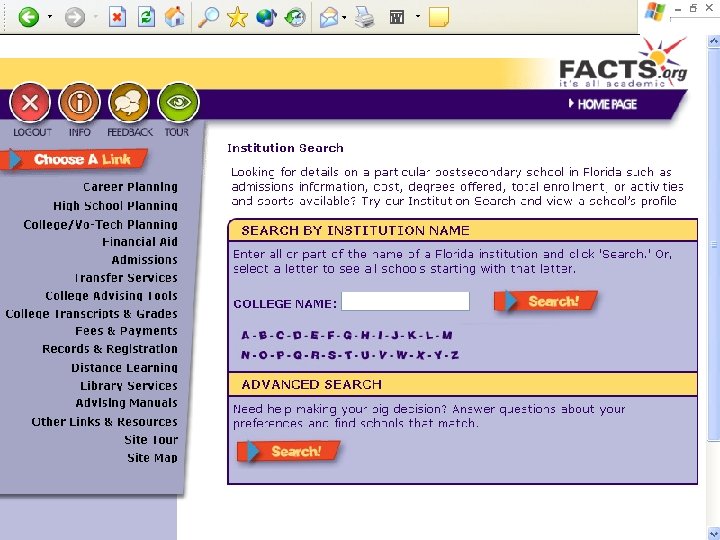Open Career Planning menu item
Image resolution: width=720 pixels, height=540 pixels.
click(130, 187)
